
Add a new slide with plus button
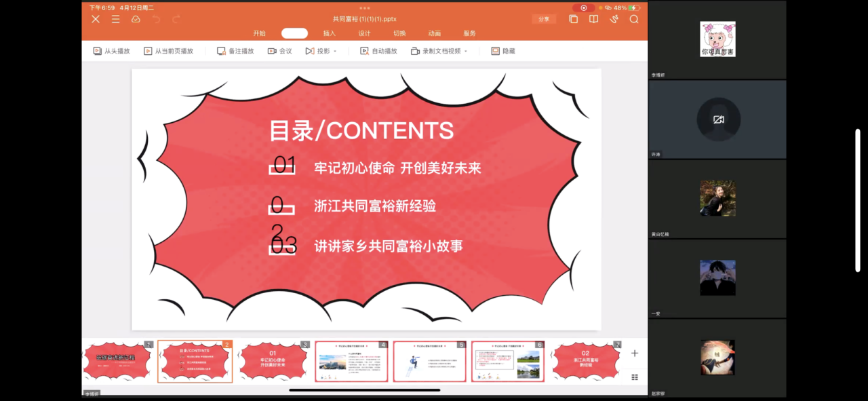click(635, 353)
